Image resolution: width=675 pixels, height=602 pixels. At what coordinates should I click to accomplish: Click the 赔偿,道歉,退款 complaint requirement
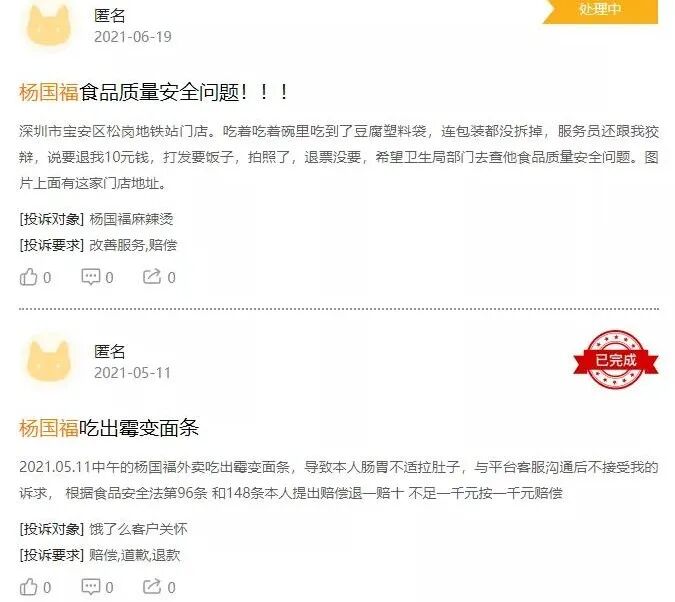134,555
